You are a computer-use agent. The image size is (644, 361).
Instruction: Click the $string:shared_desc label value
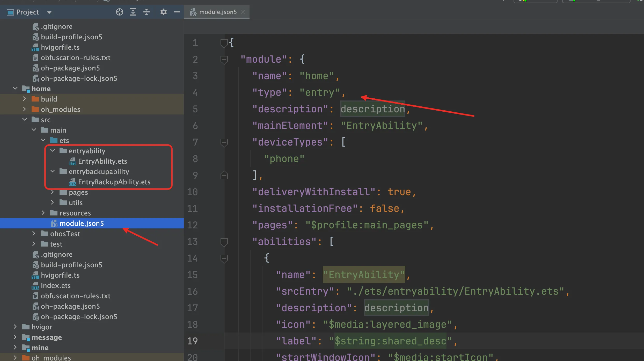[x=390, y=341]
